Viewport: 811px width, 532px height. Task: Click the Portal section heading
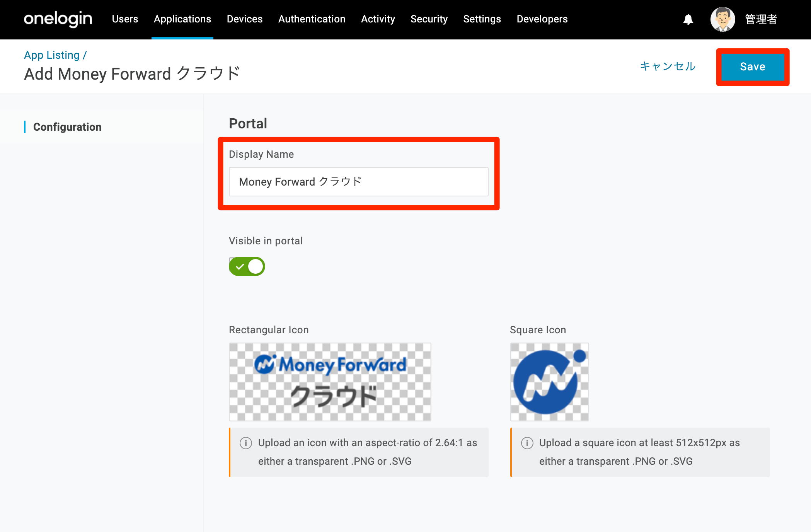point(248,123)
